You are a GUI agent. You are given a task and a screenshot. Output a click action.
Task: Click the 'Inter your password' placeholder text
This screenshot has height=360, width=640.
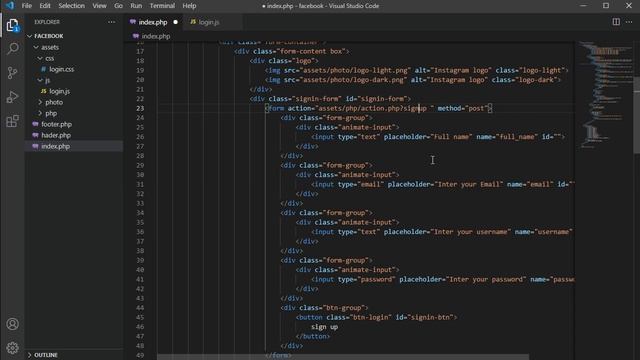tap(486, 280)
